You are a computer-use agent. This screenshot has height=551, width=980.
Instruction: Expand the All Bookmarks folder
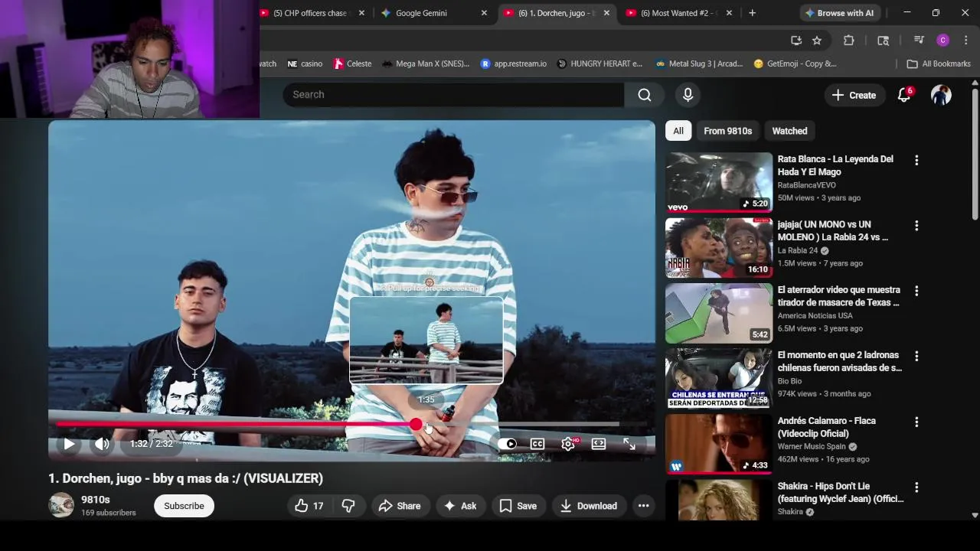939,64
